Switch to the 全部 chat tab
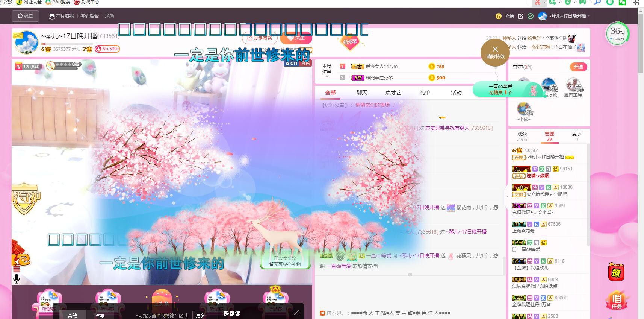Viewport: 644px width, 319px height. (330, 93)
